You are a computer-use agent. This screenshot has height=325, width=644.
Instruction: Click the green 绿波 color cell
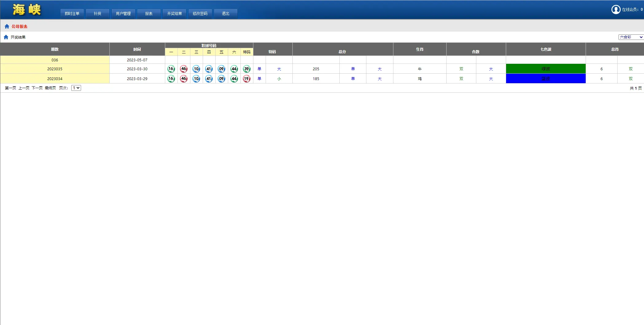[545, 69]
